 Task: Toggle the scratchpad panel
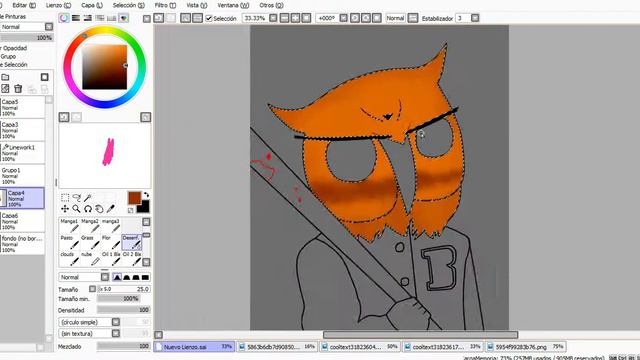click(124, 18)
